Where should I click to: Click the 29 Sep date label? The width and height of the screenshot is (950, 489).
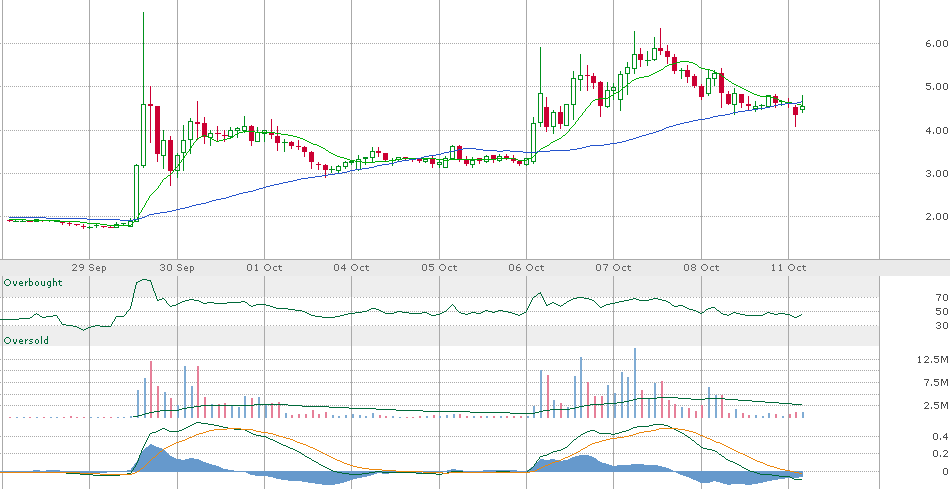[x=90, y=268]
